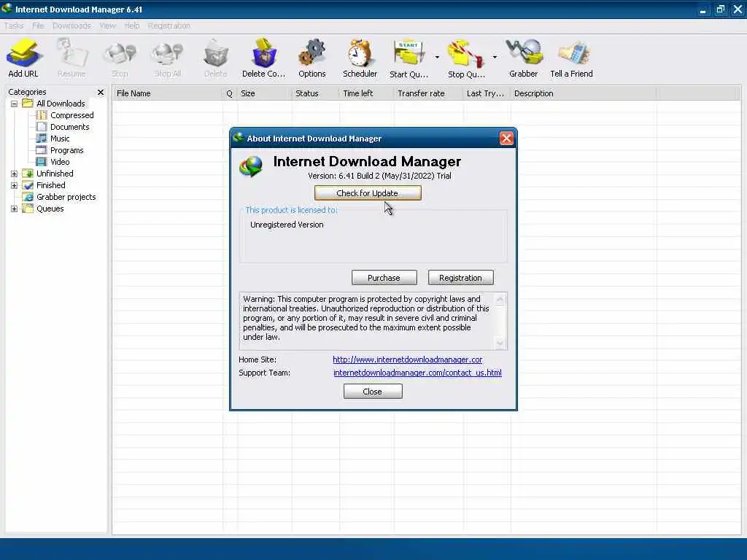The height and width of the screenshot is (560, 747).
Task: Click the Close button in About dialog
Action: tap(373, 392)
